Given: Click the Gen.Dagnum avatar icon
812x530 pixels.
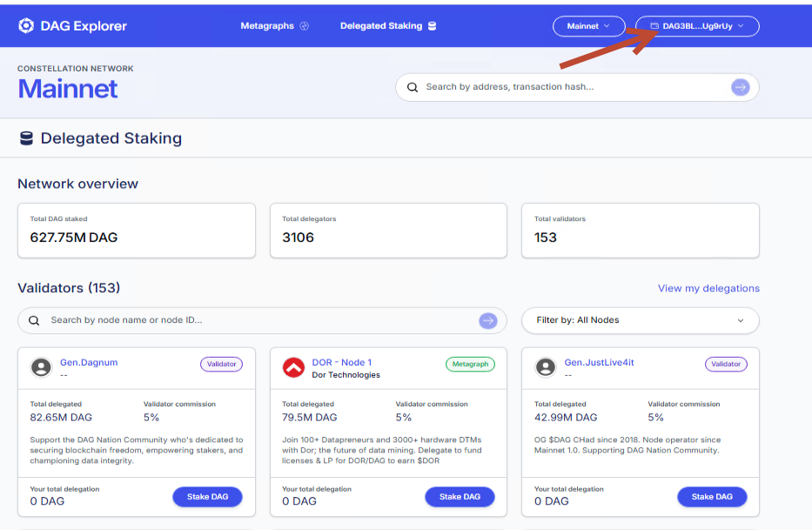Looking at the screenshot, I should (x=42, y=367).
